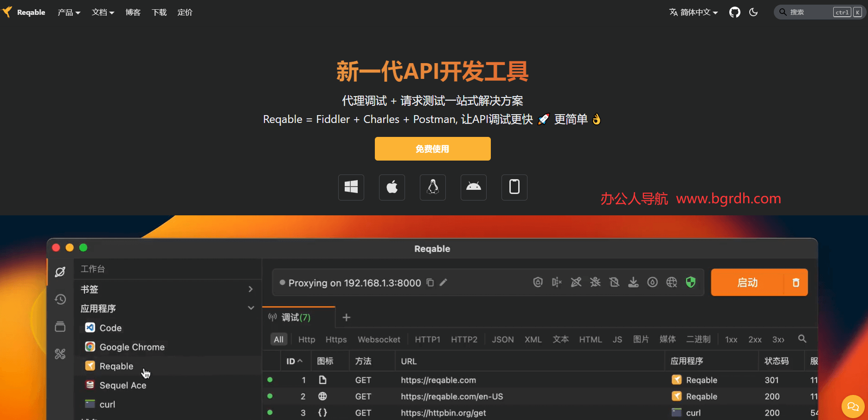Toggle the breakpoint icon next to lock
This screenshot has height=420, width=868.
[556, 282]
